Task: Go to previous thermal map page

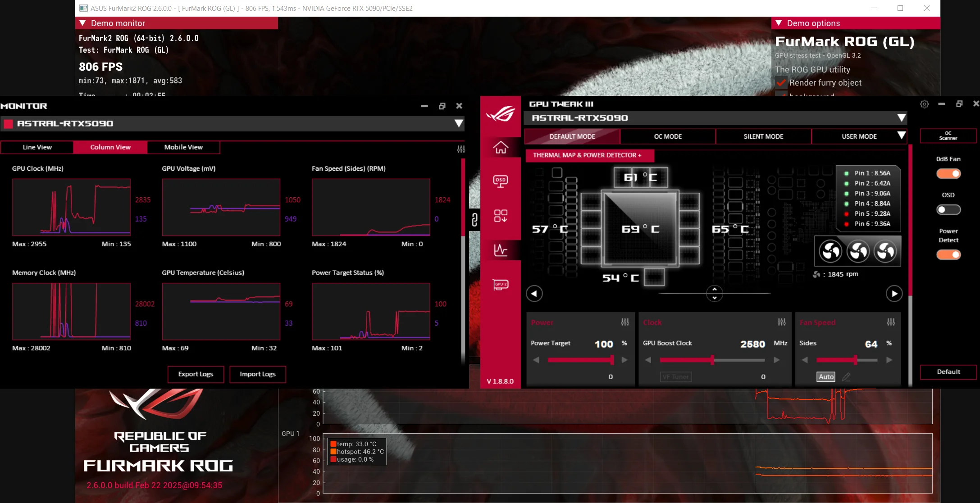Action: (x=534, y=294)
